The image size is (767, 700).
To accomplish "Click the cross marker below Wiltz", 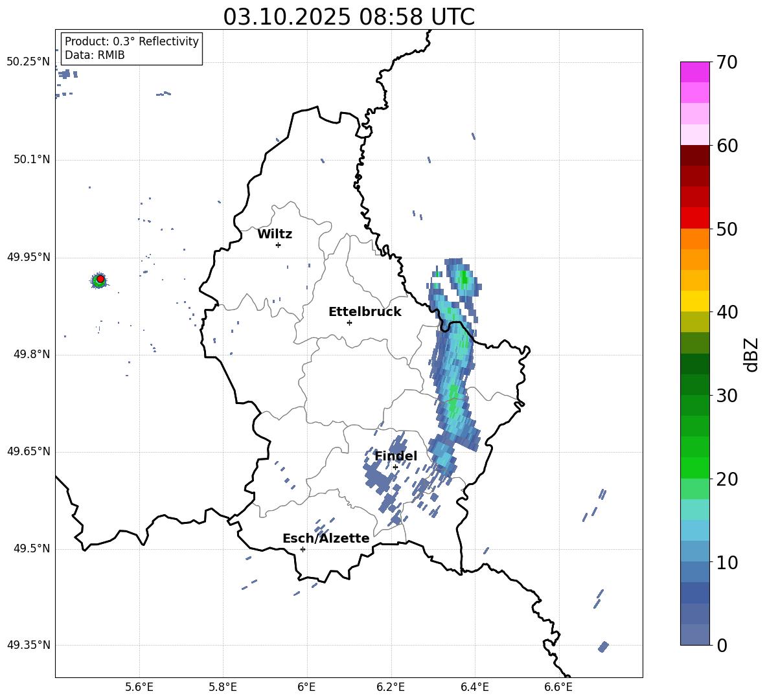I will coord(279,245).
